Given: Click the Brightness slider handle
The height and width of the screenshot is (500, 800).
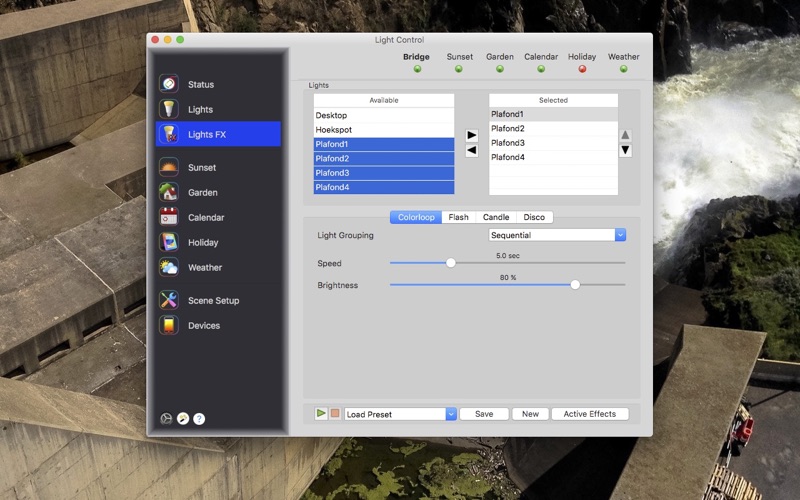Looking at the screenshot, I should tap(575, 285).
